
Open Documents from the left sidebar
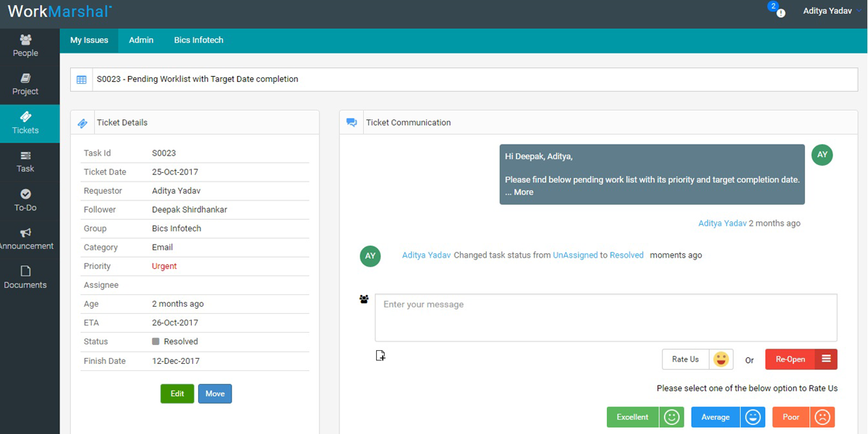click(25, 278)
